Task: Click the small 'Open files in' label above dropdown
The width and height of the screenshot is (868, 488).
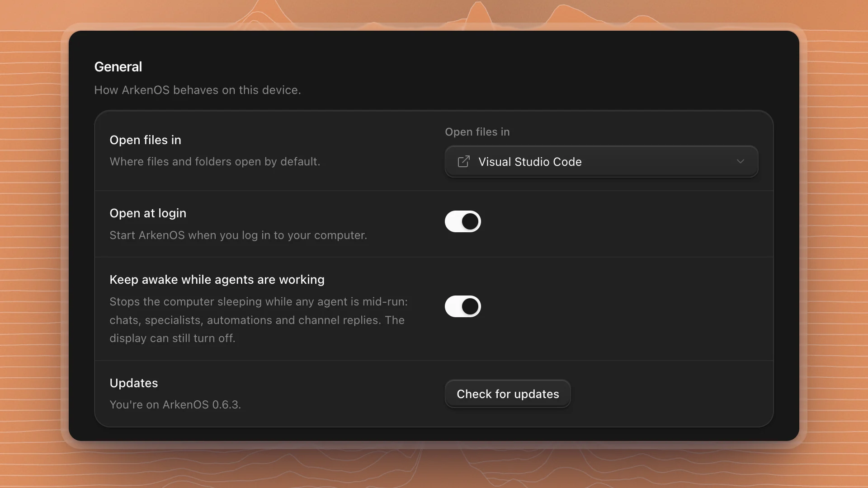Action: (477, 131)
